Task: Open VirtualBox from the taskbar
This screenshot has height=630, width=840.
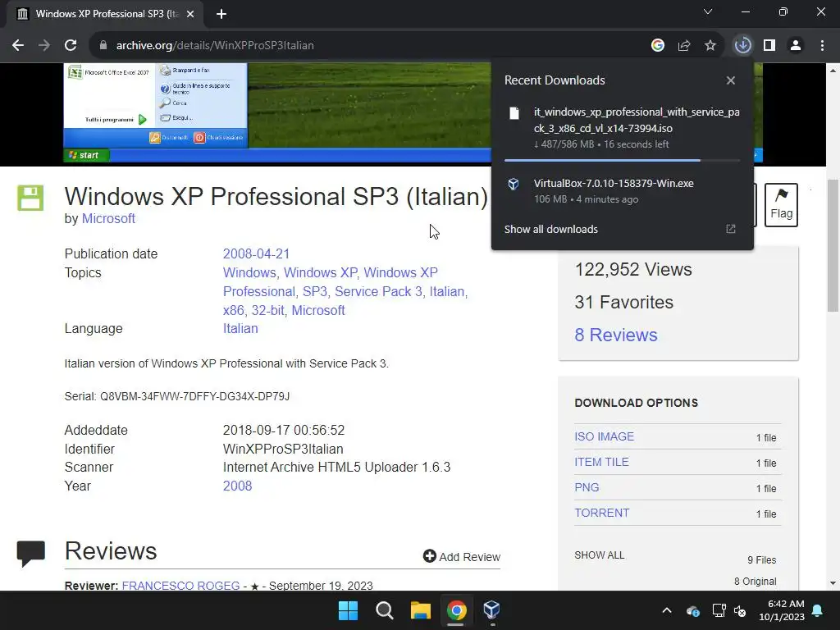Action: pyautogui.click(x=492, y=610)
